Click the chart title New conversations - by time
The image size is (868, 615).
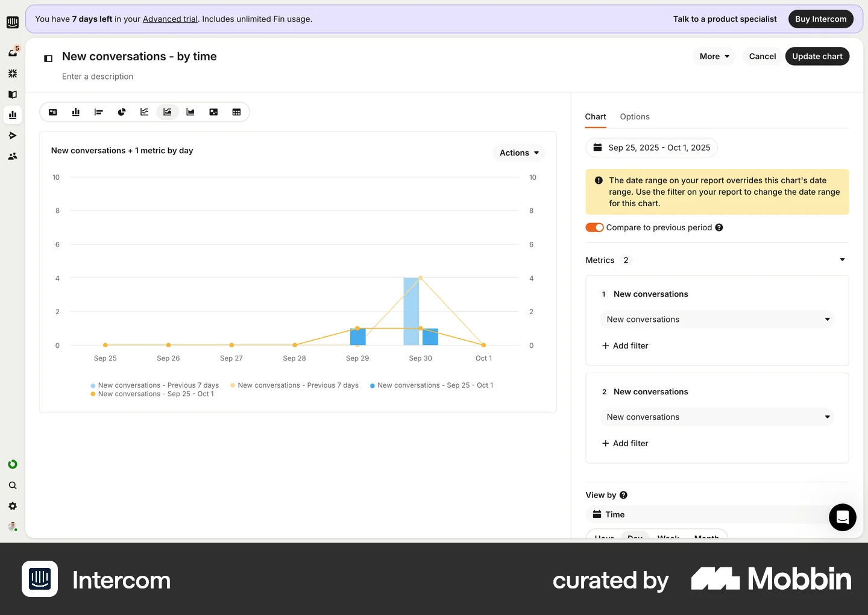(139, 57)
